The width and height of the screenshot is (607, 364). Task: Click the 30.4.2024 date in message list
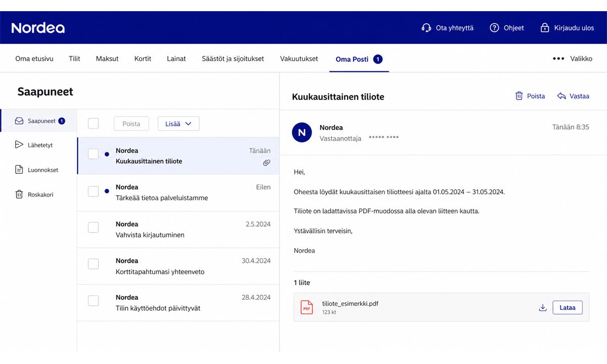point(256,261)
